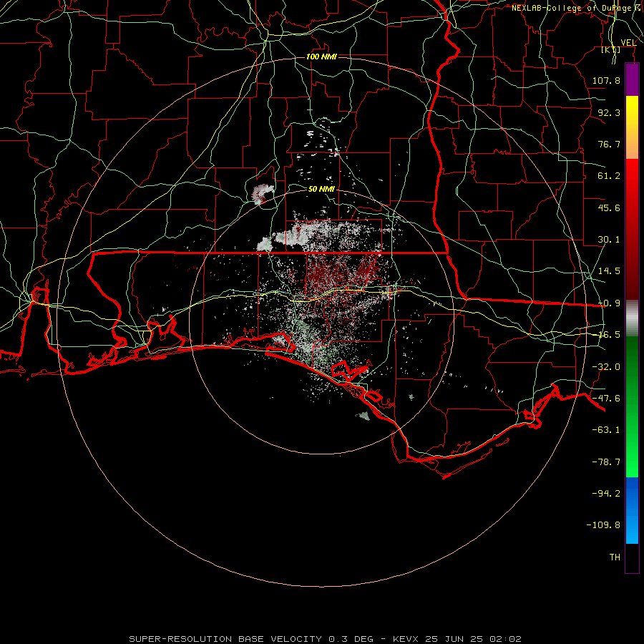The width and height of the screenshot is (644, 644).
Task: Select the 76.7 scale label
Action: [609, 144]
